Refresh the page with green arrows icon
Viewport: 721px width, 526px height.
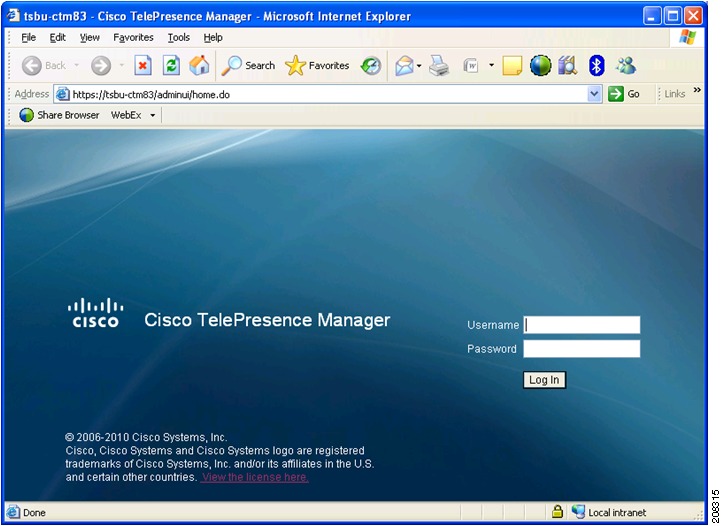171,66
